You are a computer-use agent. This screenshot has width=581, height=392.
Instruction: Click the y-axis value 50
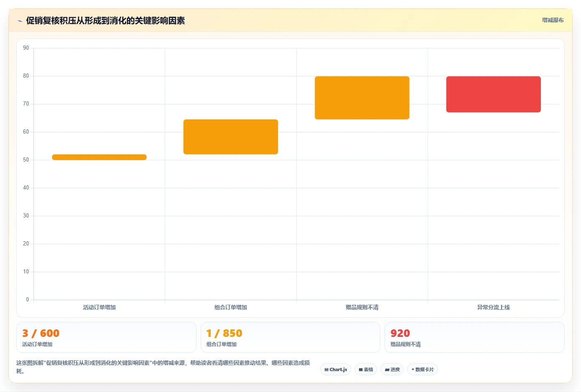pyautogui.click(x=26, y=160)
